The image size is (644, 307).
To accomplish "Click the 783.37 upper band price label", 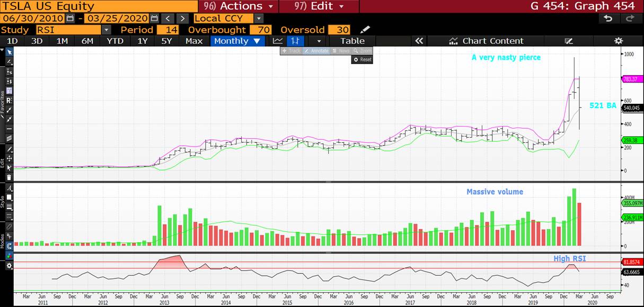I will [631, 79].
